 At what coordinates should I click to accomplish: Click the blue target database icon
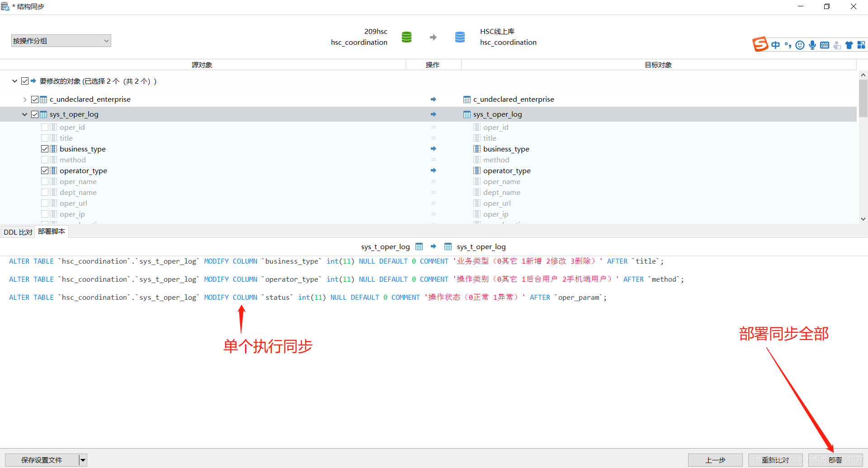pyautogui.click(x=460, y=37)
